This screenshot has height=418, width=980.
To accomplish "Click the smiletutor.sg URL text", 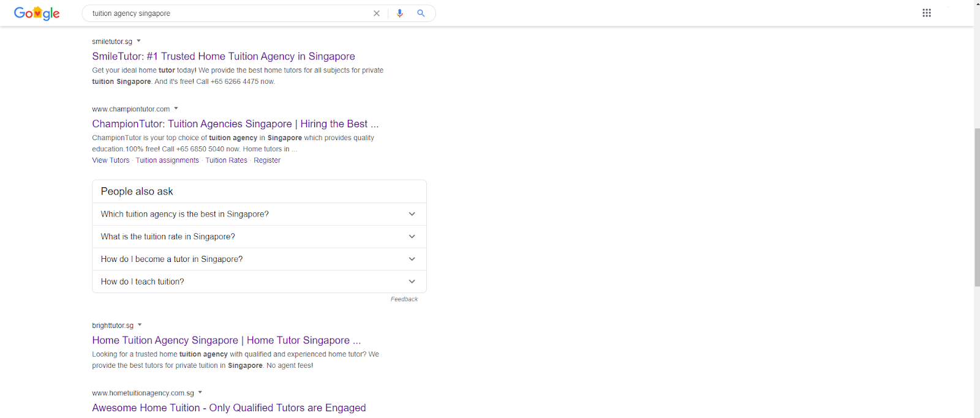I will (x=112, y=42).
